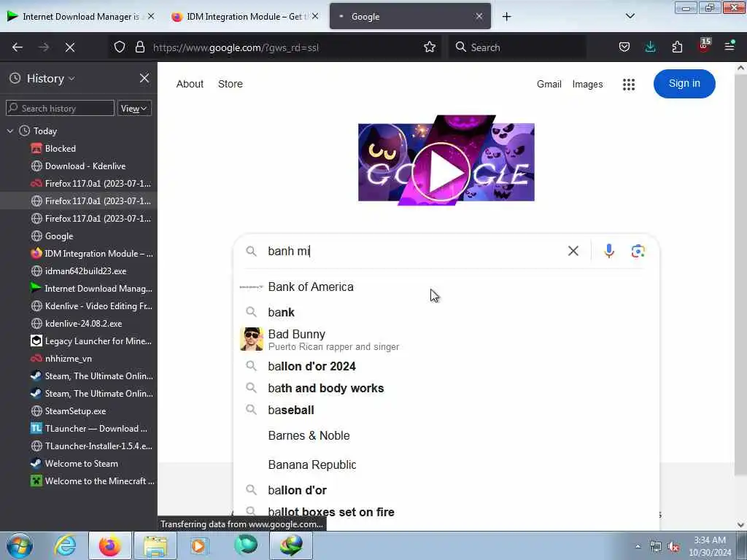This screenshot has width=747, height=560.
Task: Open a new tab with plus
Action: pos(507,17)
